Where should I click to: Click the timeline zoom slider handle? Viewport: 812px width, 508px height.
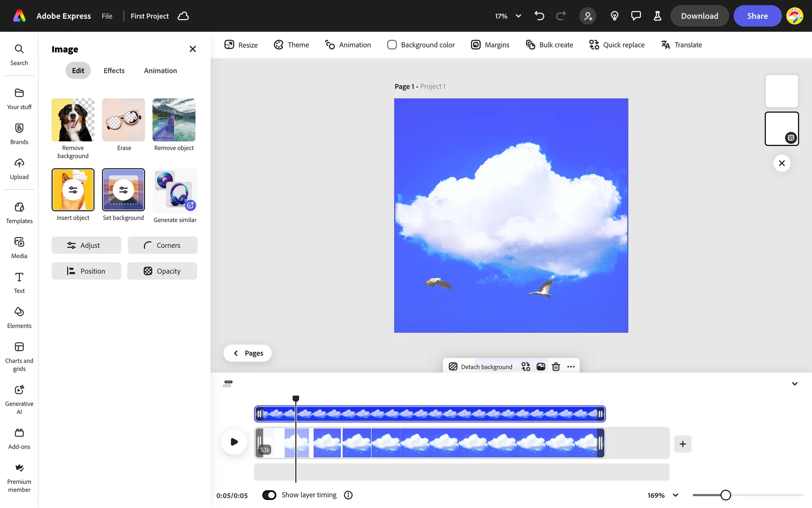(726, 495)
